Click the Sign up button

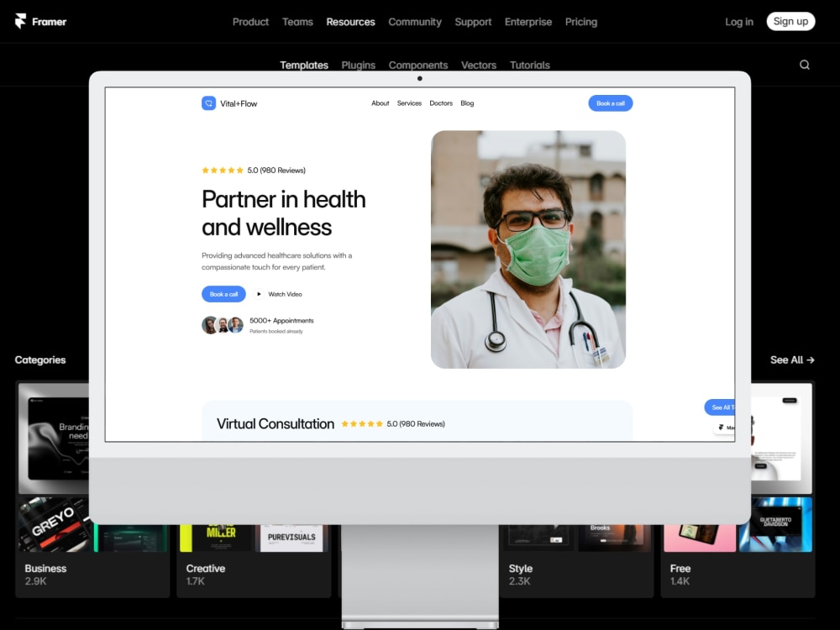(790, 22)
